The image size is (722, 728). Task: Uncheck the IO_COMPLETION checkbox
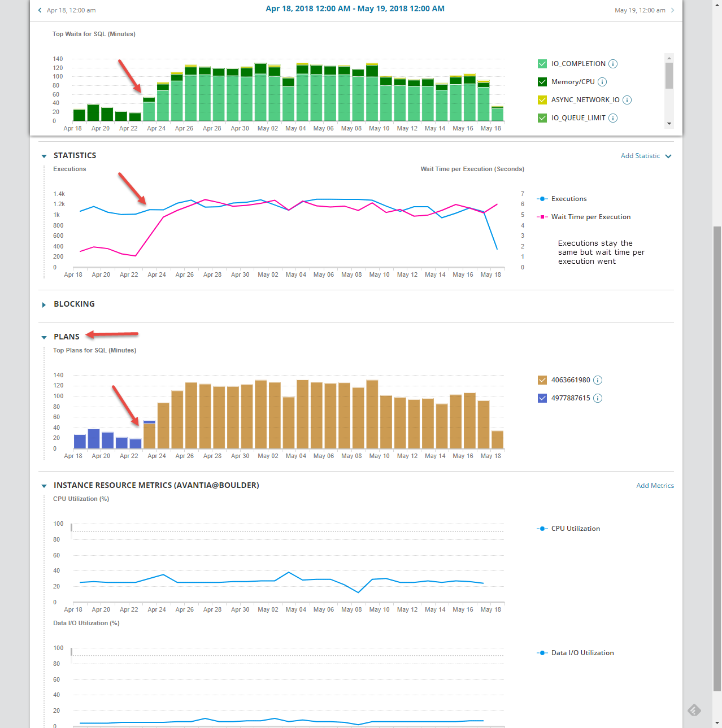(542, 64)
